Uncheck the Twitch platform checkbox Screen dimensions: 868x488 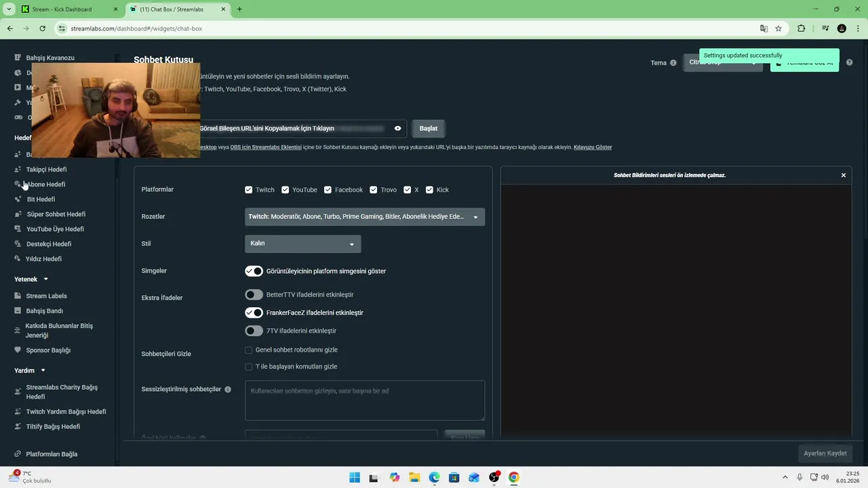tap(249, 190)
